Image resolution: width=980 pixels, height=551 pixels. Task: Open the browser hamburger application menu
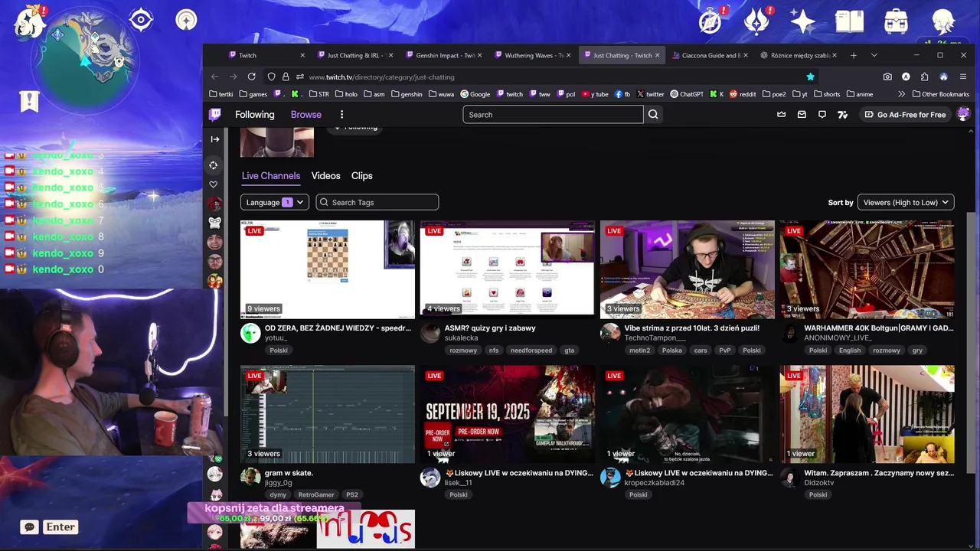pos(963,77)
